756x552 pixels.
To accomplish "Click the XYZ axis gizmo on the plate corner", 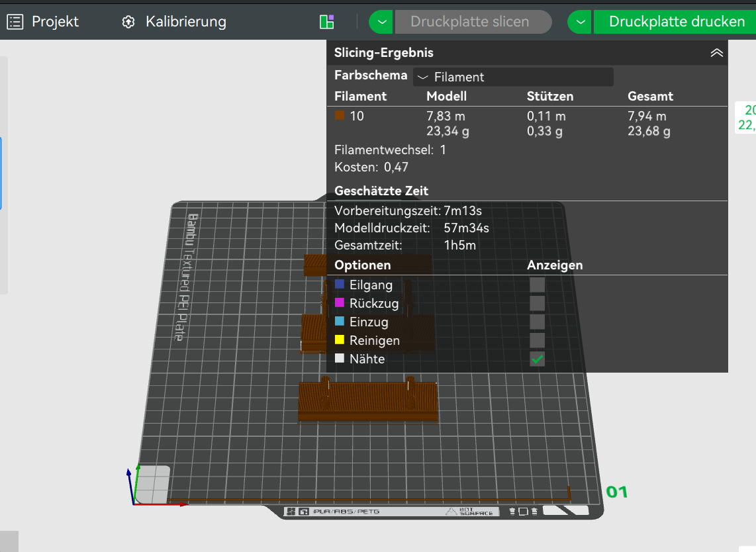I will tap(134, 488).
